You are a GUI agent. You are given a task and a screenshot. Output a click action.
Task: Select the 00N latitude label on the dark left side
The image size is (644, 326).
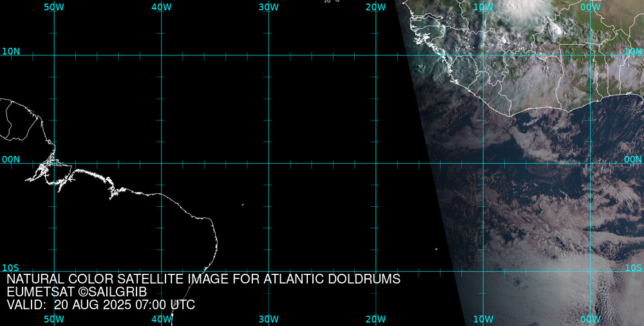click(11, 160)
